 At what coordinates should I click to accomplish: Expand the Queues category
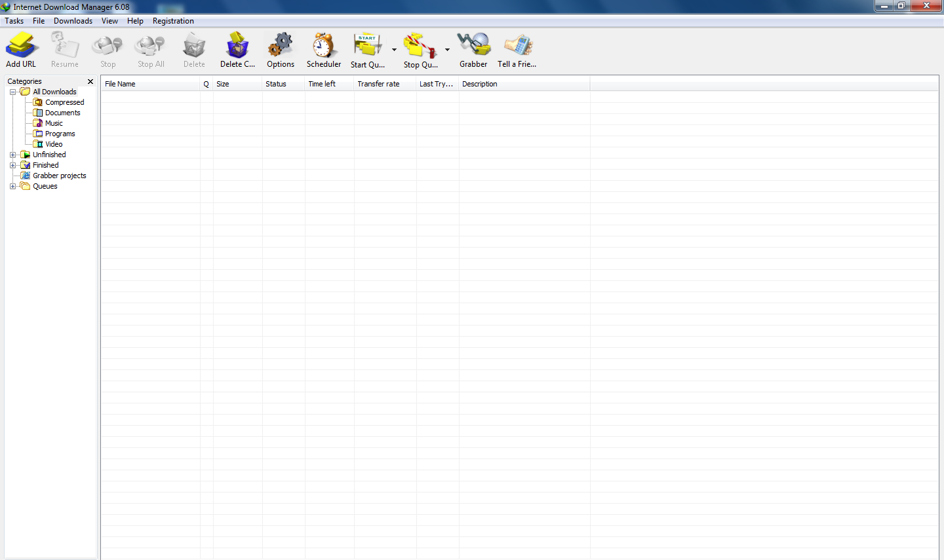[13, 186]
